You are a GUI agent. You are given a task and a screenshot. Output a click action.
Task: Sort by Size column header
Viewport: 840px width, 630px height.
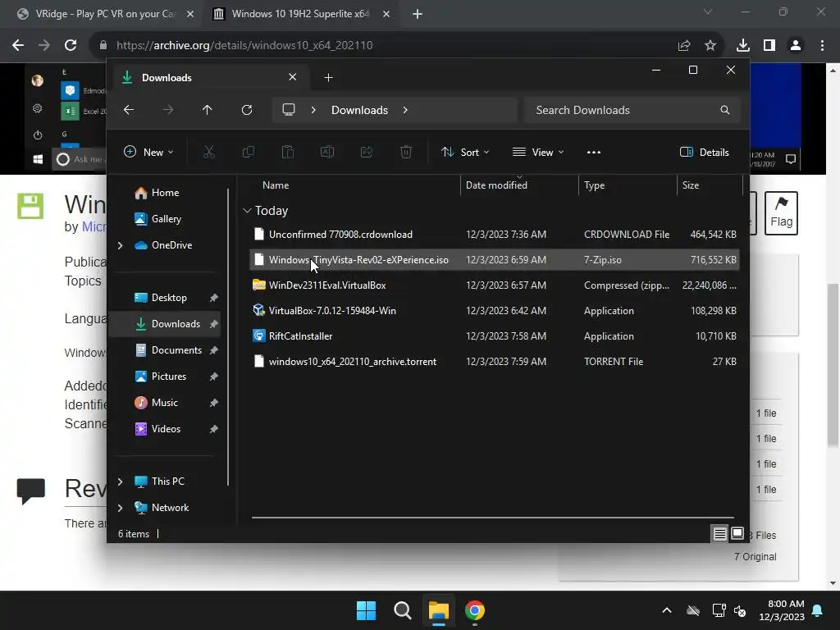click(691, 185)
